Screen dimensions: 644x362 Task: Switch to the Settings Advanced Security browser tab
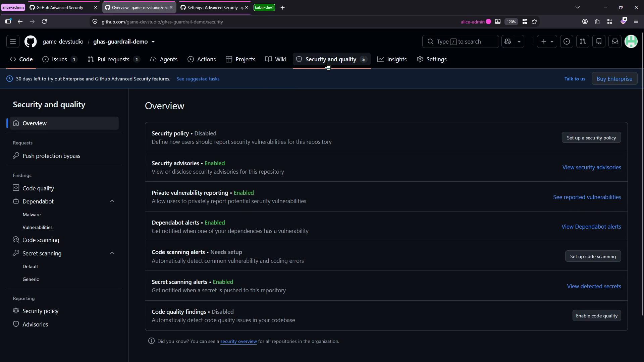click(x=215, y=7)
